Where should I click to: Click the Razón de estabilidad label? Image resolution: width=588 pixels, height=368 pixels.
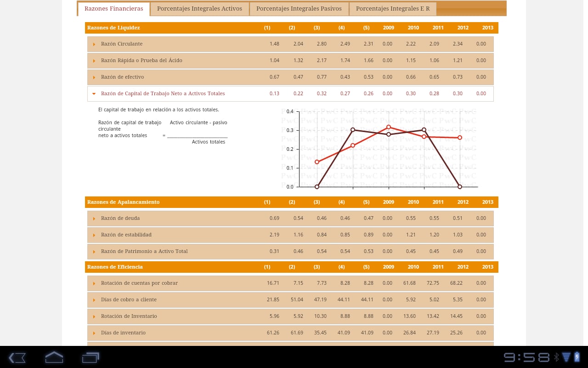126,235
